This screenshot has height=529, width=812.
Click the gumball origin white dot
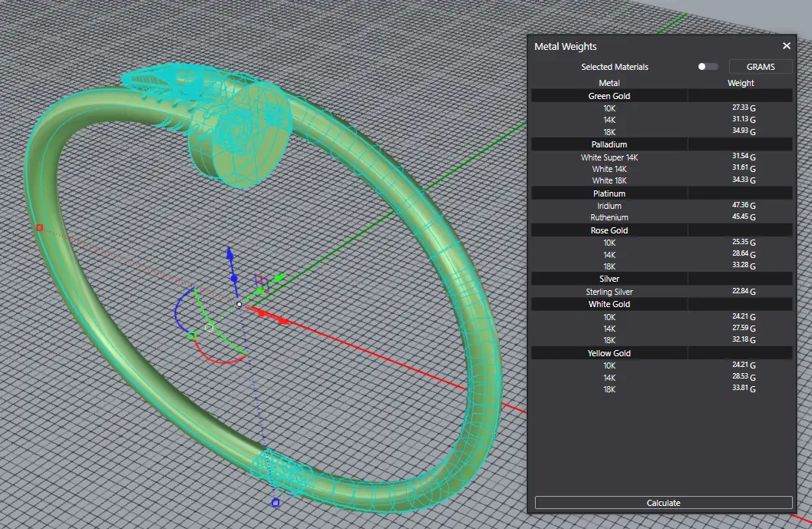tap(239, 305)
